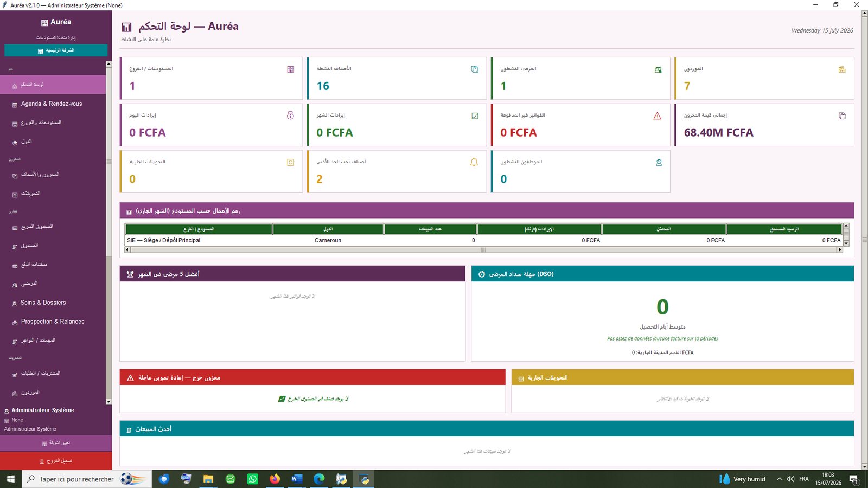Screen dimensions: 868x488
Task: Select الدول in the sidebar
Action: click(53, 142)
